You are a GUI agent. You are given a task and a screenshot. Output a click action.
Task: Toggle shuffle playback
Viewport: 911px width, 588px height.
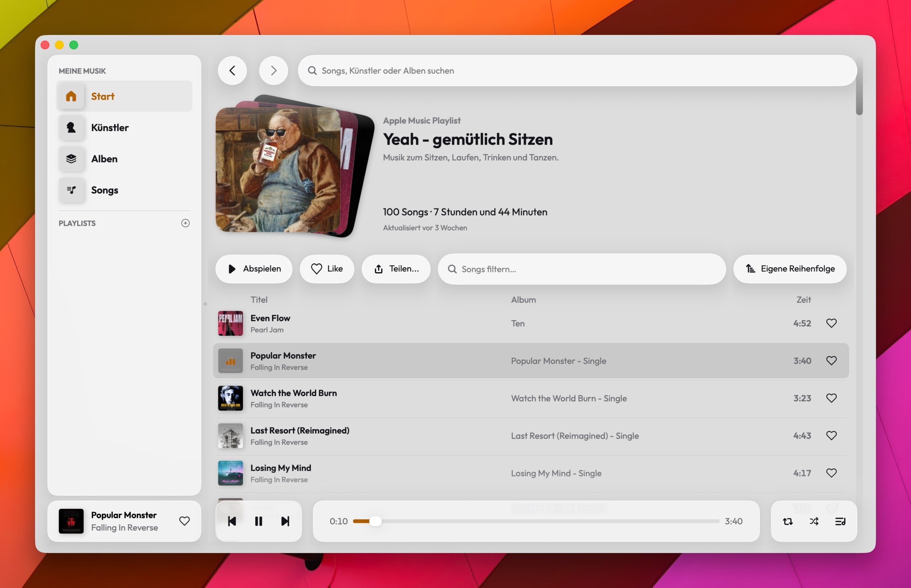(x=814, y=521)
